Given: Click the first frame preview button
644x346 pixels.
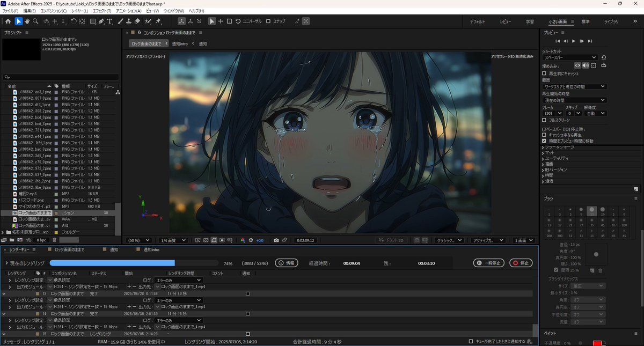Looking at the screenshot, I should (558, 41).
